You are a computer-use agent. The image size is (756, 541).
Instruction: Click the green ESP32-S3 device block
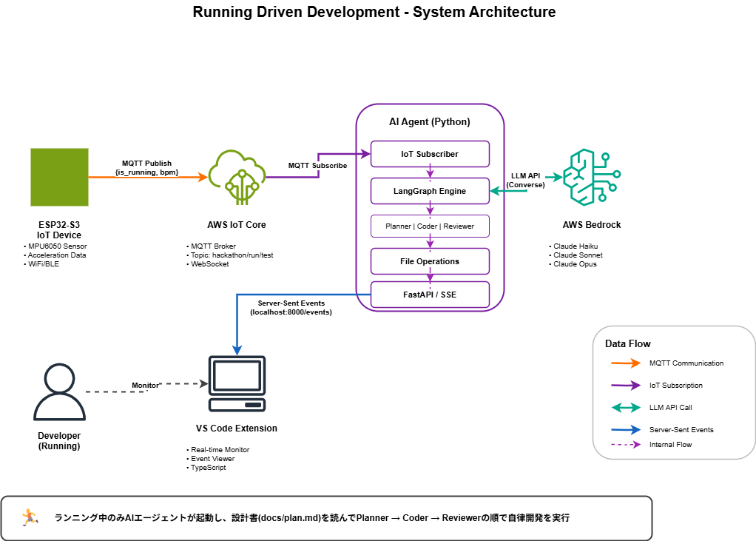[x=59, y=178]
